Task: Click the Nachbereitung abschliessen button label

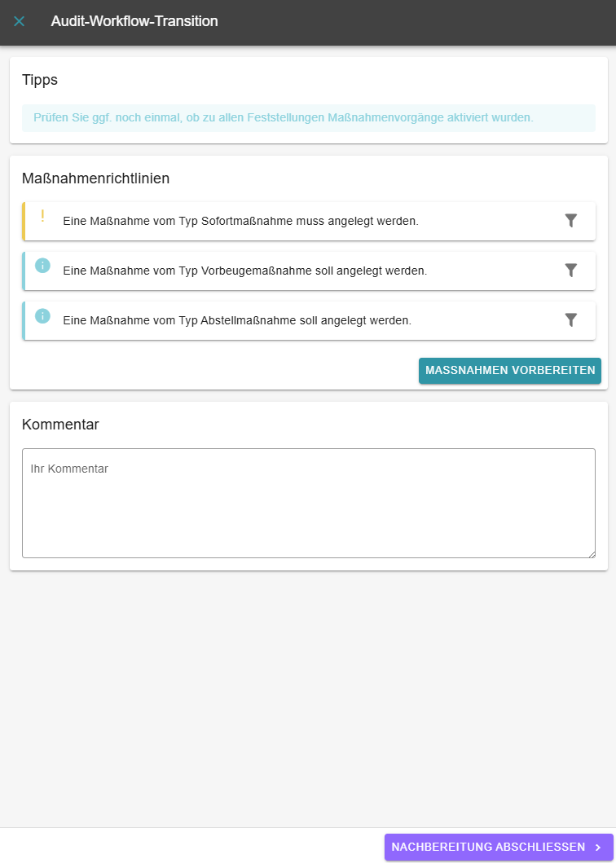Action: [487, 848]
